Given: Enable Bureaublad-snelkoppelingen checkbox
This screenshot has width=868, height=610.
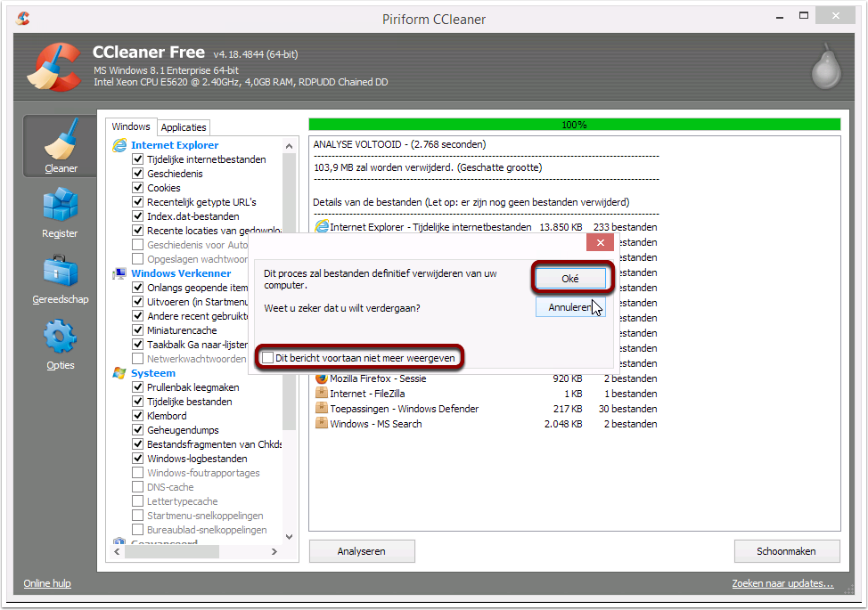Looking at the screenshot, I should (138, 529).
